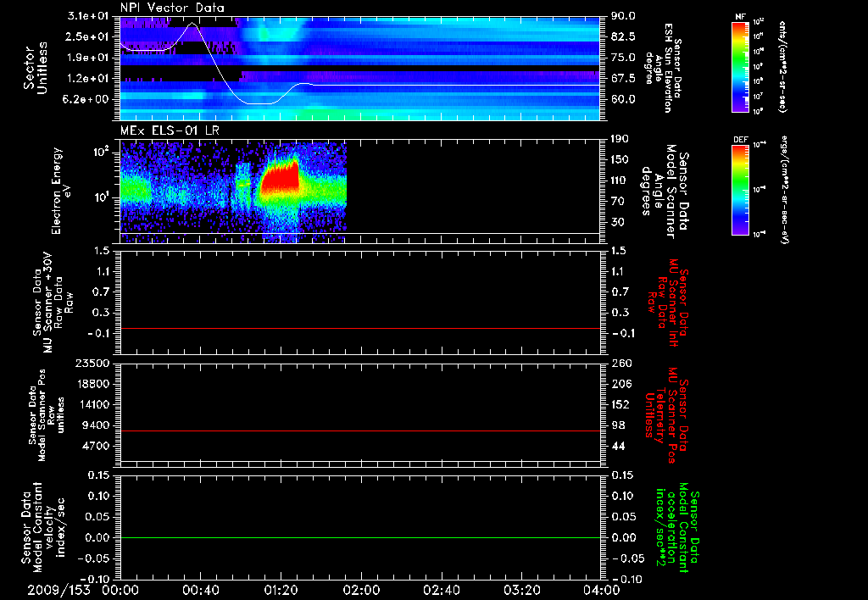Viewport: 868px width, 600px height.
Task: Click the NF flux color bar
Action: 741,67
